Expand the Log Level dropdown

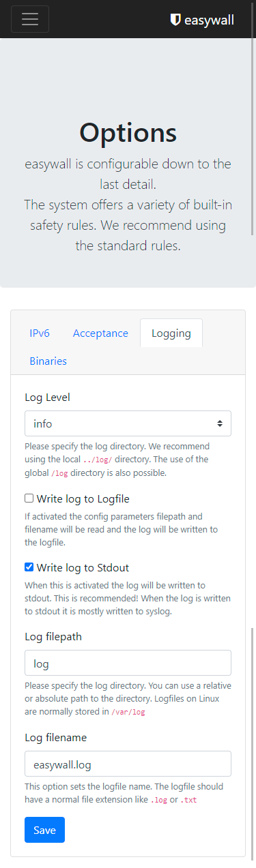point(128,423)
